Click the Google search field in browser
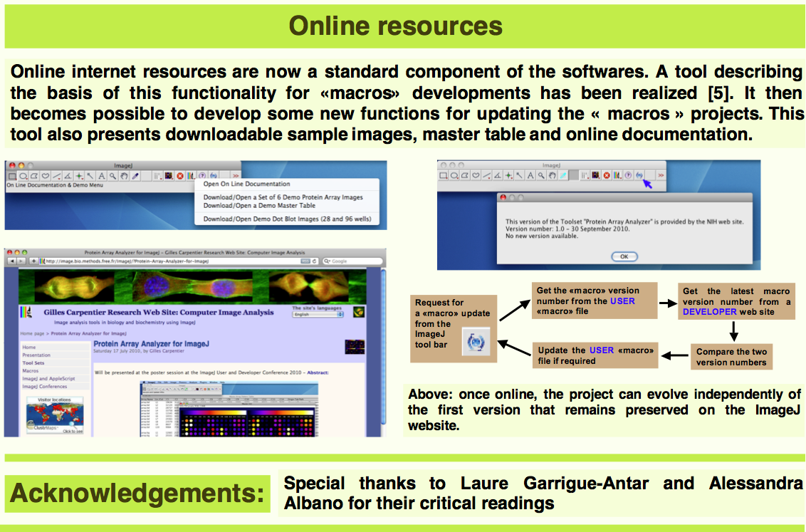This screenshot has height=532, width=806. [x=352, y=261]
